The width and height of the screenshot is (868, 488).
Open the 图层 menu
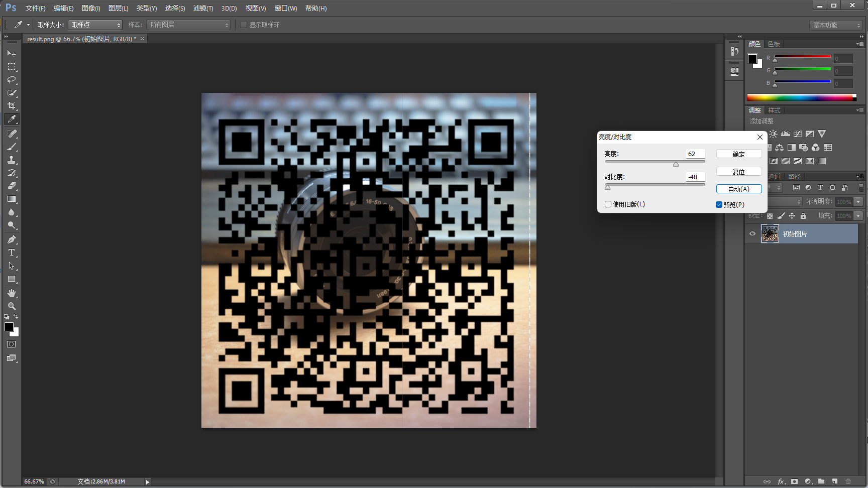pos(118,9)
